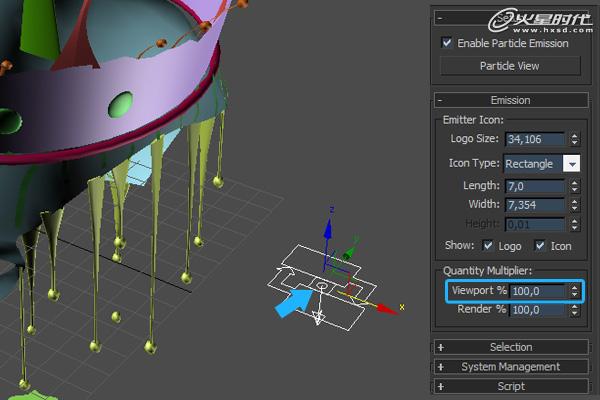Click the Length spinner arrows

pos(574,185)
